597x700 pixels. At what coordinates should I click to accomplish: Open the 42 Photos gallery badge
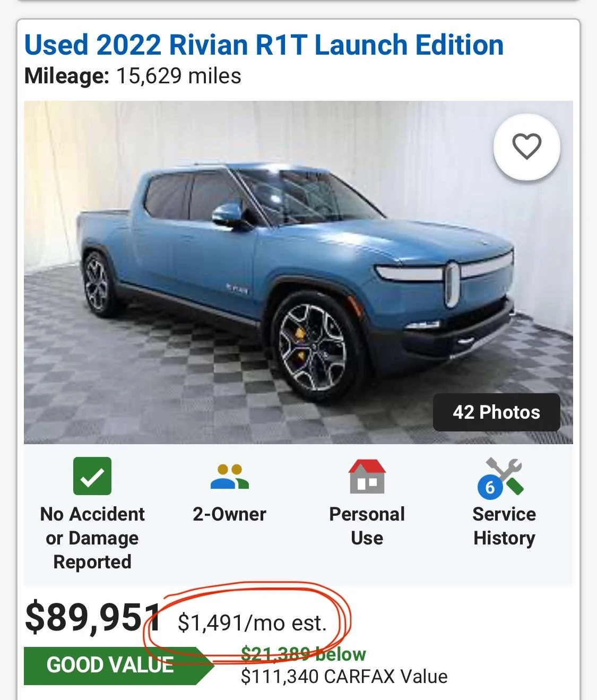point(496,412)
